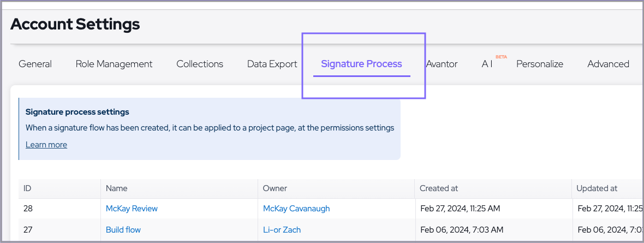Click the Learn more link
The width and height of the screenshot is (644, 243).
coord(46,145)
